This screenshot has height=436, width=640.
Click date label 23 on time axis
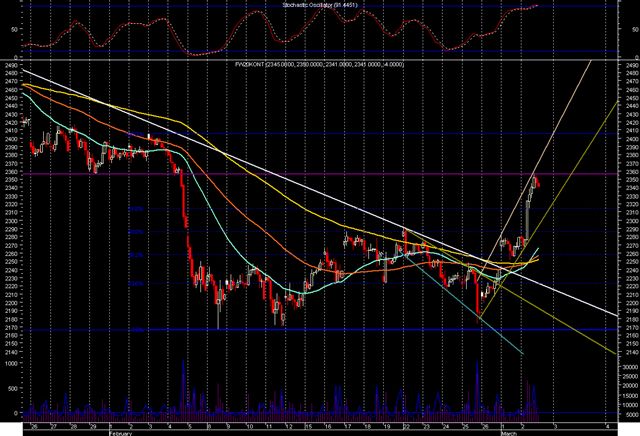tap(426, 427)
